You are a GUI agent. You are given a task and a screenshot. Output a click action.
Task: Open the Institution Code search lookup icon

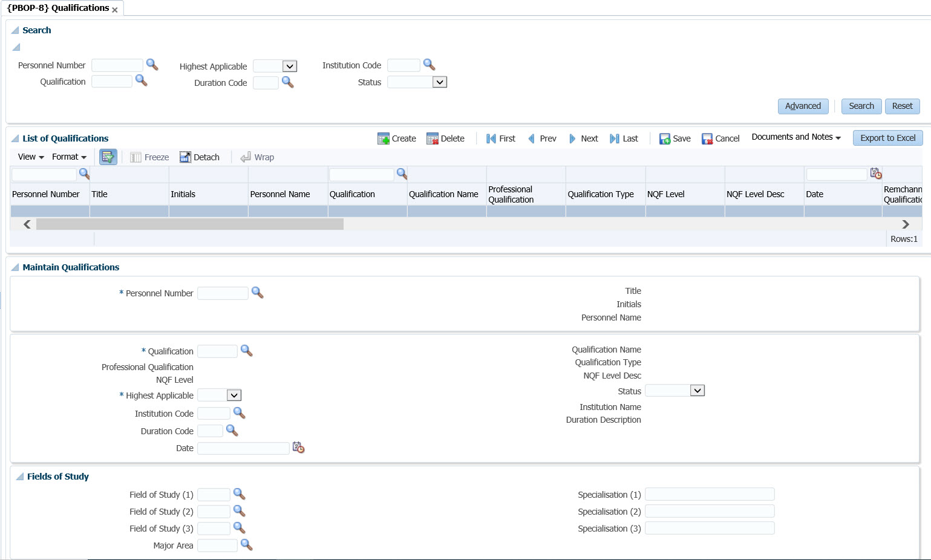coord(429,65)
